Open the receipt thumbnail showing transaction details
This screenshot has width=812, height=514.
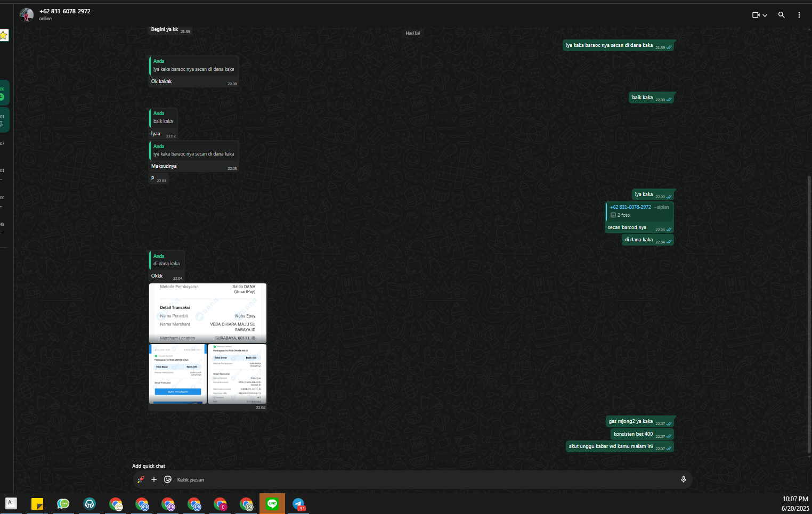coord(237,373)
